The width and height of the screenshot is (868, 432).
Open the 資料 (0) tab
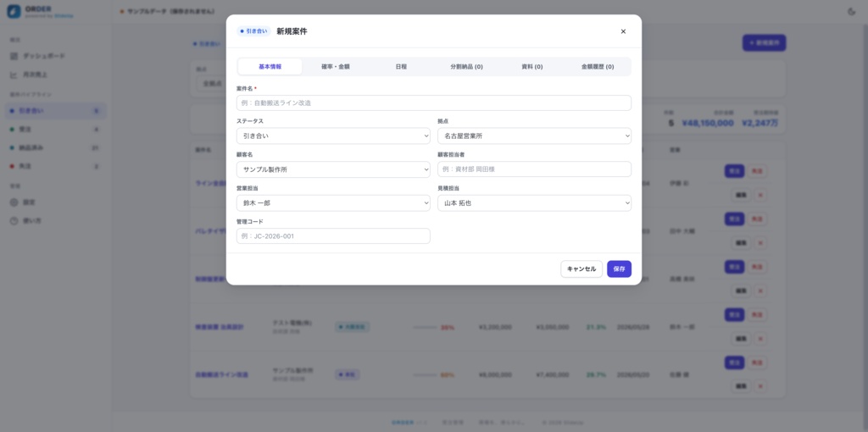(532, 66)
